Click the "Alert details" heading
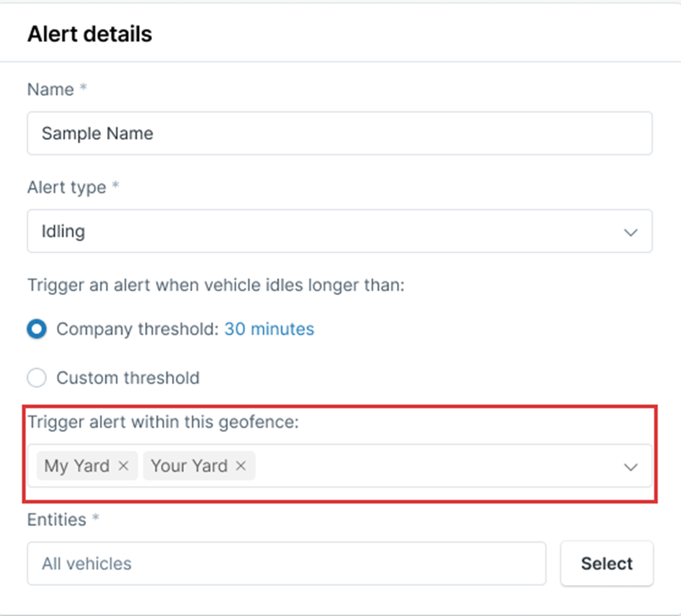Screen dimensions: 681x616 coord(89,33)
